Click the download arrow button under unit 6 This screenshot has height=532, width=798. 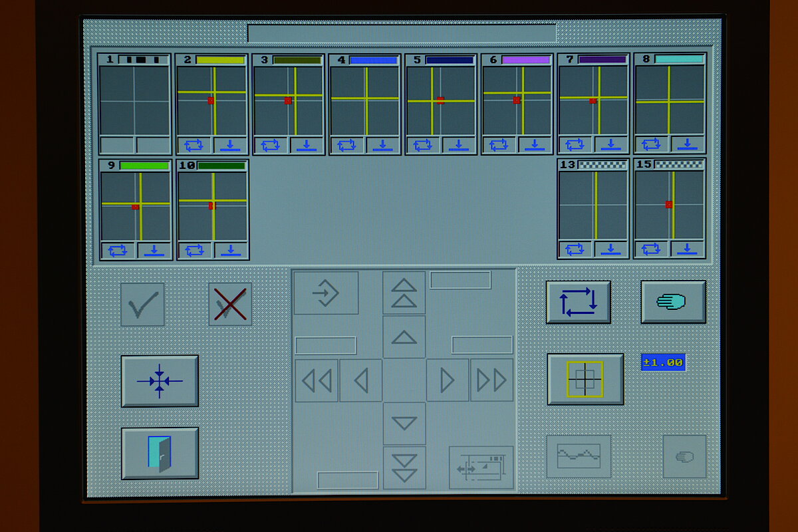(536, 145)
